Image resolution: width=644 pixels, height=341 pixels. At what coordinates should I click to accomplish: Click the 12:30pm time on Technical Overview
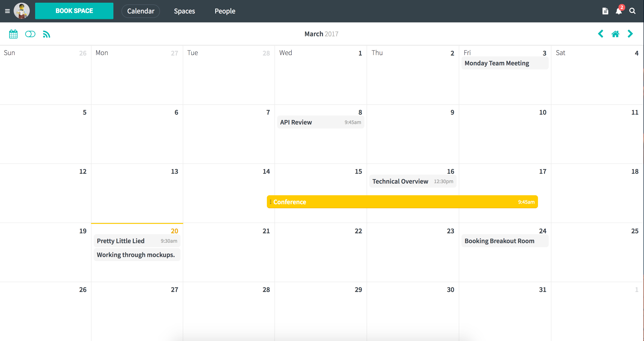(x=444, y=181)
